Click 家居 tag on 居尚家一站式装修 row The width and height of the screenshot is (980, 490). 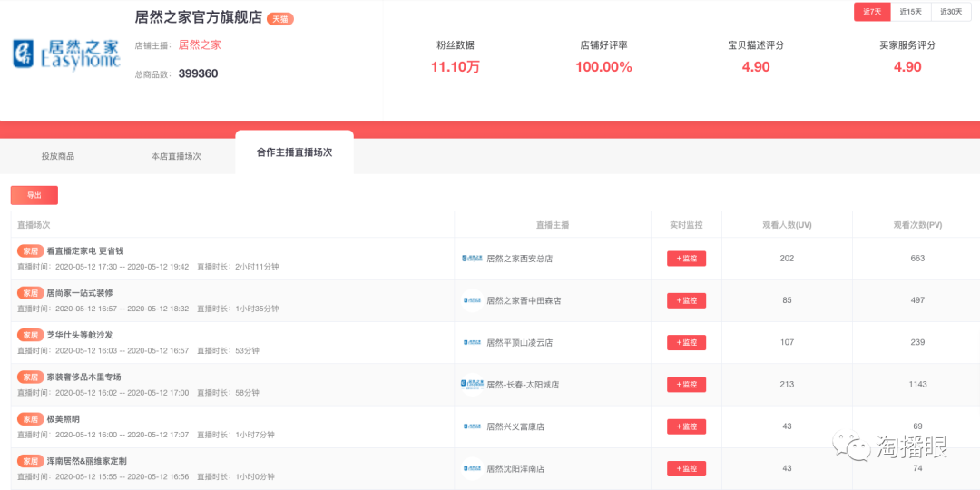[31, 293]
